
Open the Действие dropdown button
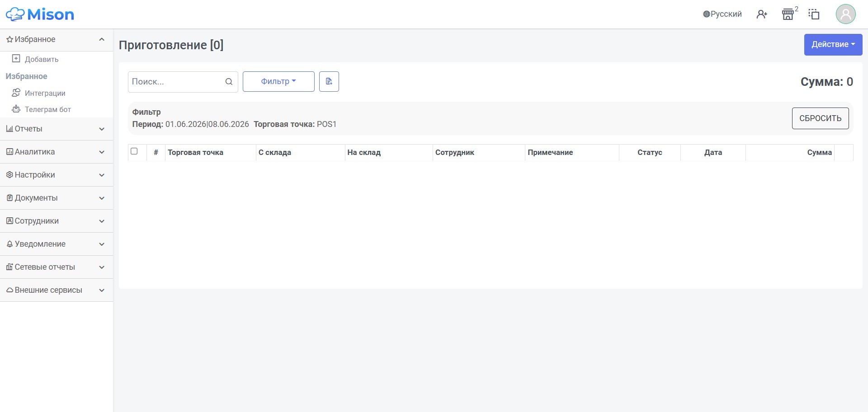pyautogui.click(x=833, y=44)
